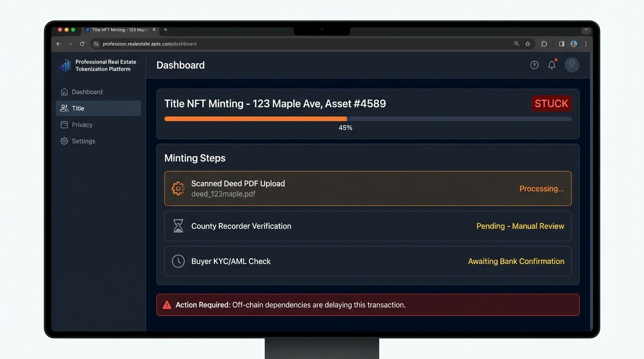The image size is (644, 359).
Task: Open Settings from the sidebar
Action: tap(83, 141)
